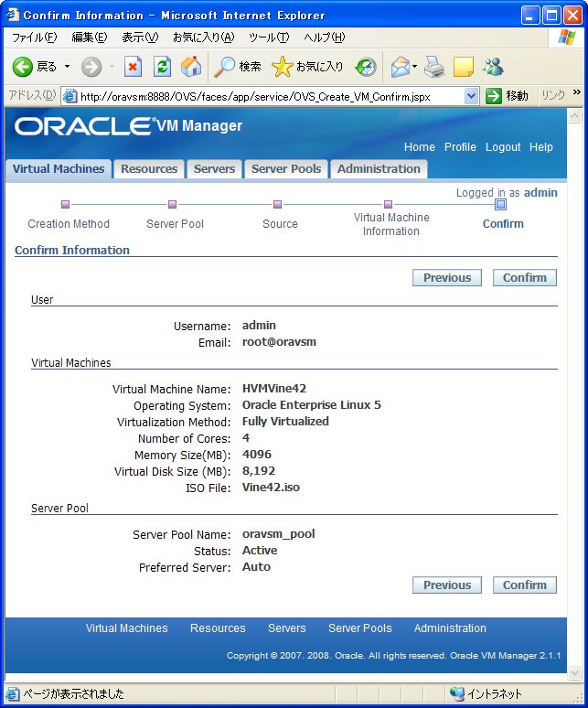This screenshot has height=708, width=588.
Task: Open Back button history dropdown arrow
Action: coord(68,67)
